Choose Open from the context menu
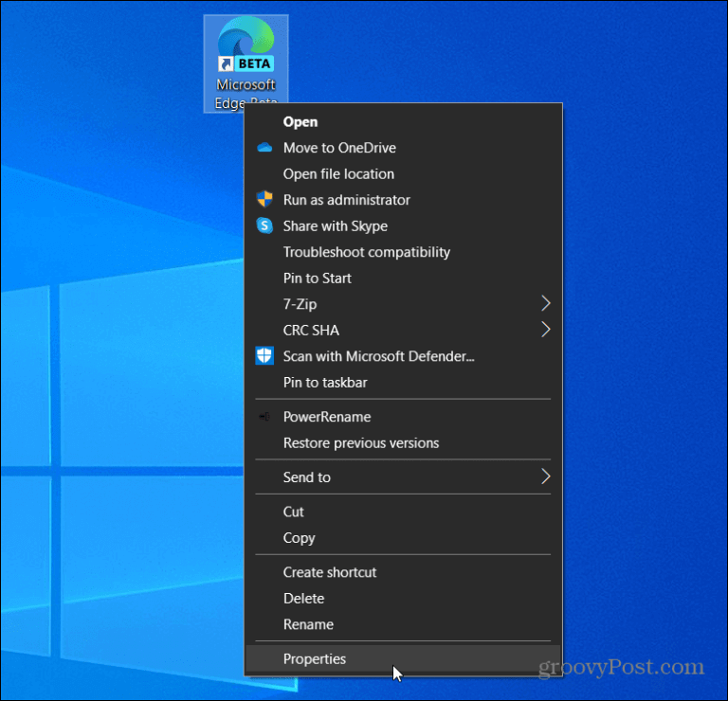728x701 pixels. coord(403,121)
